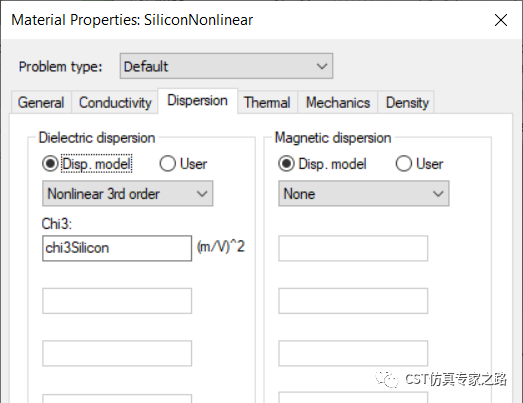The width and height of the screenshot is (523, 403).
Task: Switch to the Density tab
Action: pos(407,102)
